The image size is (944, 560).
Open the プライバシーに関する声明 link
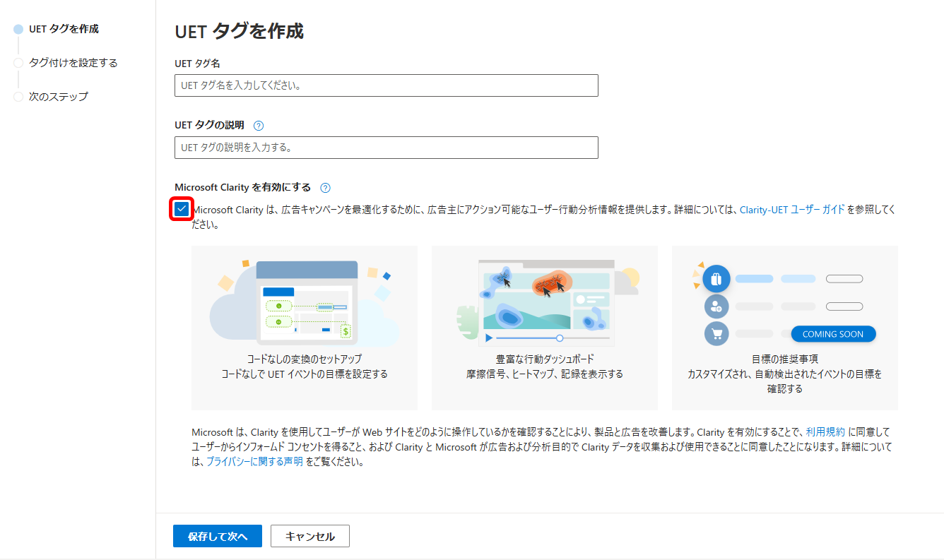[254, 463]
